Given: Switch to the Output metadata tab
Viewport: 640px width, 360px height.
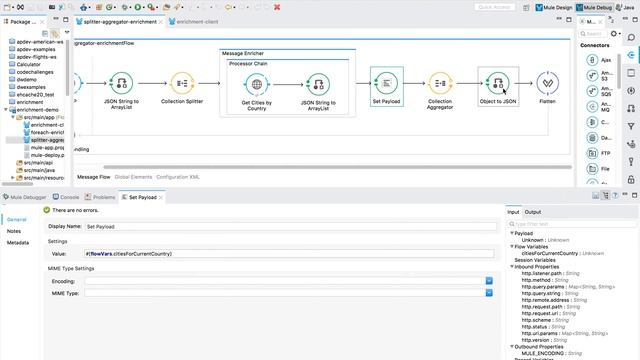Looking at the screenshot, I should [533, 212].
